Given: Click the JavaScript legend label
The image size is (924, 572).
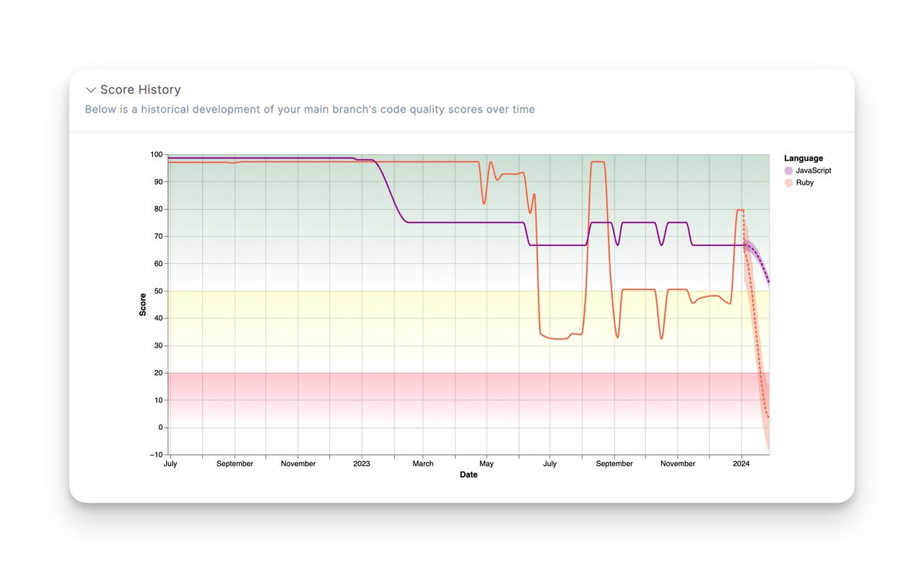Looking at the screenshot, I should tap(814, 171).
